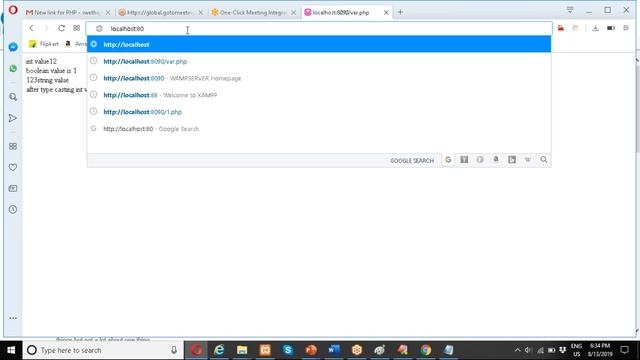
Task: Open the volume control in tray
Action: click(x=528, y=350)
